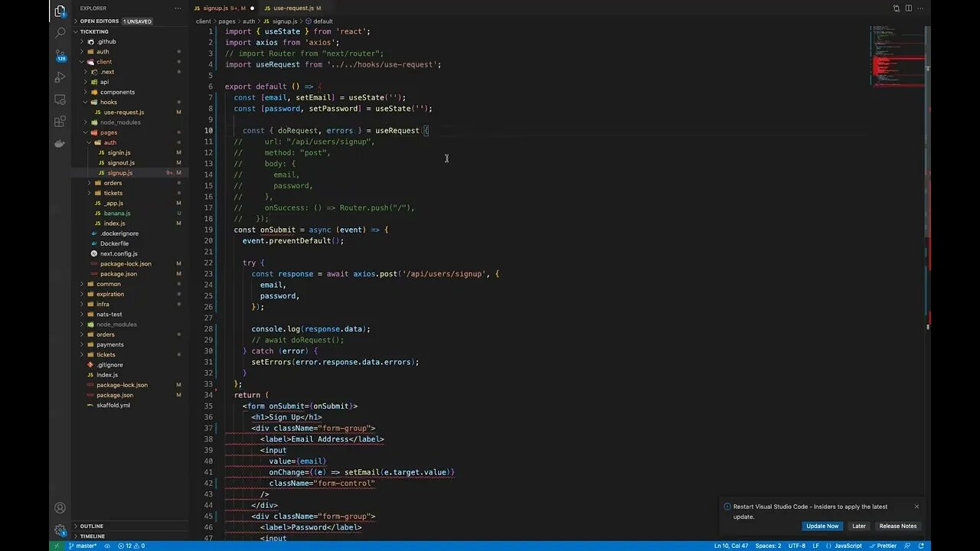Open the Manage gear icon
The width and height of the screenshot is (980, 551).
point(60,530)
